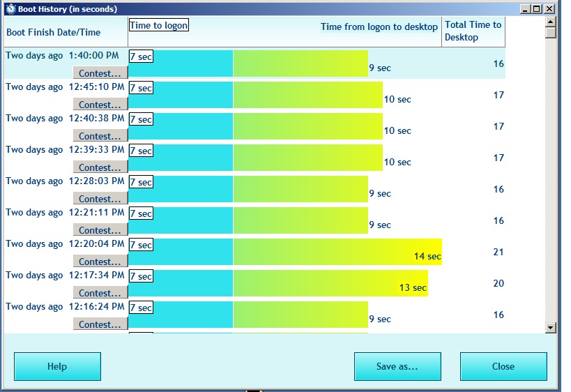Click the yellow-green desktop bar for 12:17:34 PM
The height and width of the screenshot is (392, 571).
point(330,283)
